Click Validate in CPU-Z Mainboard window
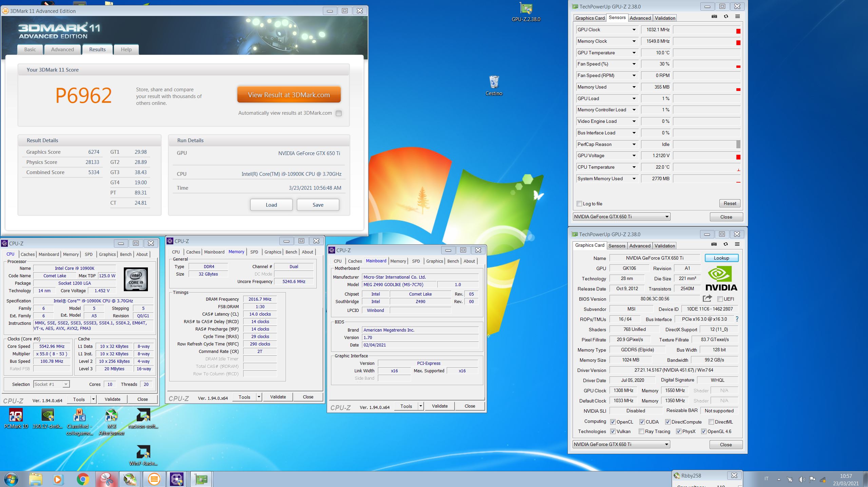Screen dimensions: 868x487 pos(440,406)
